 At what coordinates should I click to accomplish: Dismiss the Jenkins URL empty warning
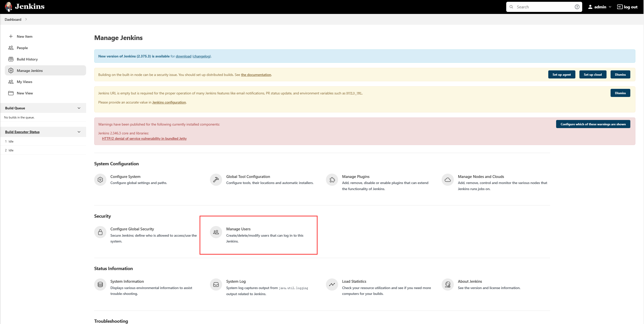click(x=620, y=93)
